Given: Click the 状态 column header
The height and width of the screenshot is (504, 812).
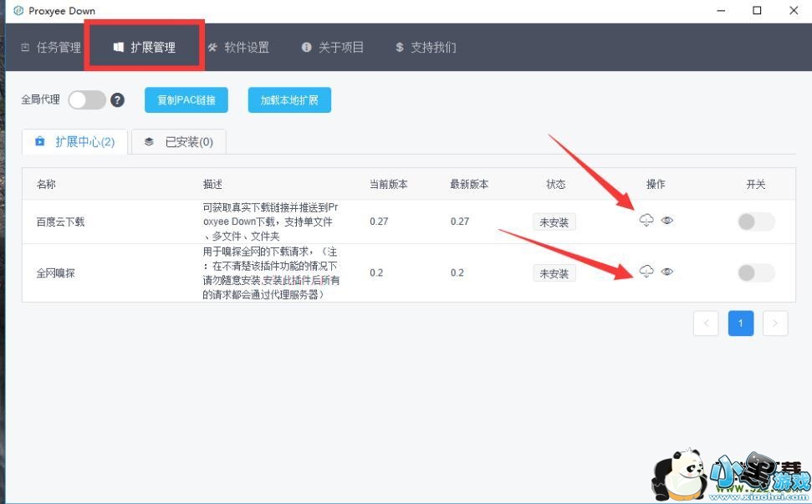Looking at the screenshot, I should point(555,184).
